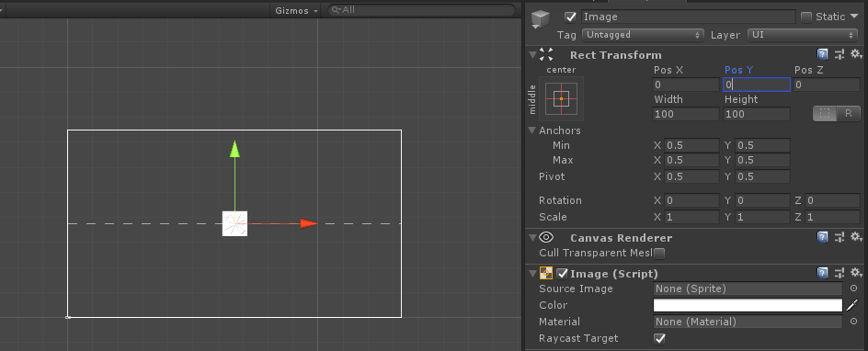The image size is (868, 351).
Task: Open the Source Image object picker
Action: [x=853, y=289]
